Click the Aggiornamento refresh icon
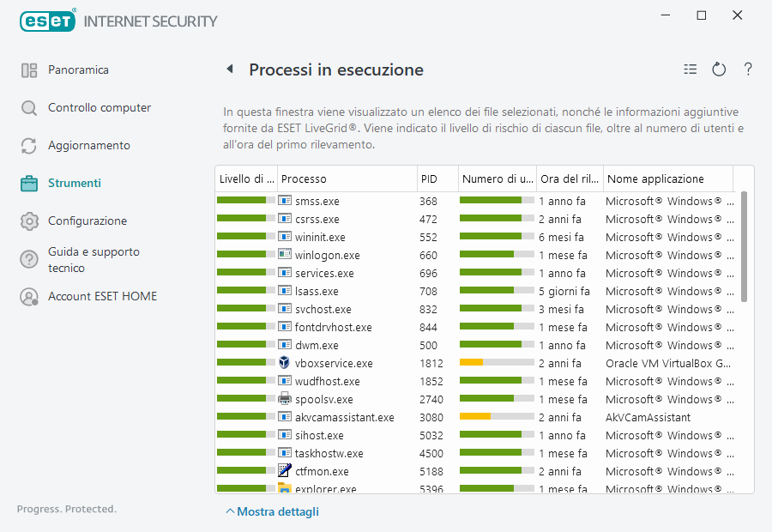The height and width of the screenshot is (532, 772). (x=29, y=146)
